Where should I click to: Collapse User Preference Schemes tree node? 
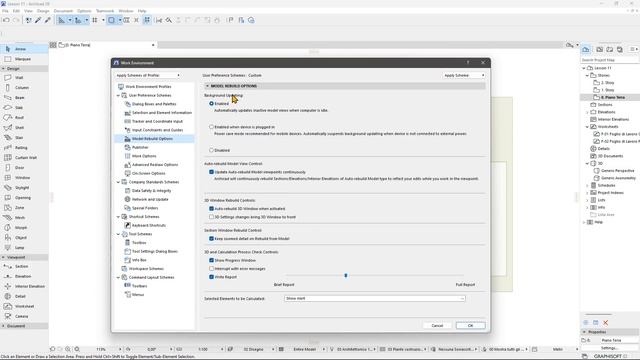(x=118, y=96)
